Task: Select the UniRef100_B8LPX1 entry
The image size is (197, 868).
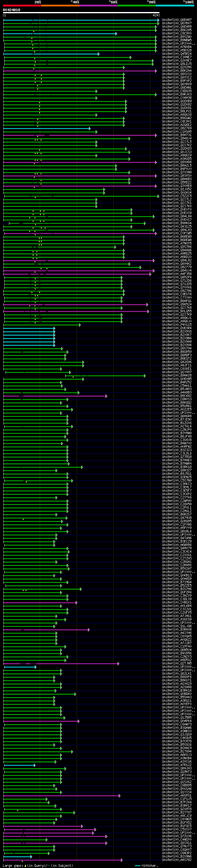Action: click(x=177, y=111)
